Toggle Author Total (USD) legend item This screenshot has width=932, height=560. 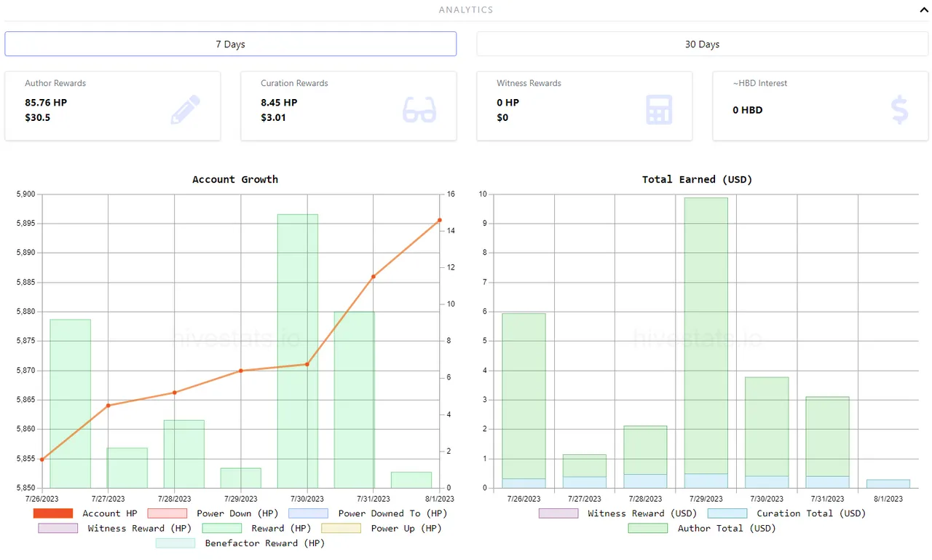(647, 528)
